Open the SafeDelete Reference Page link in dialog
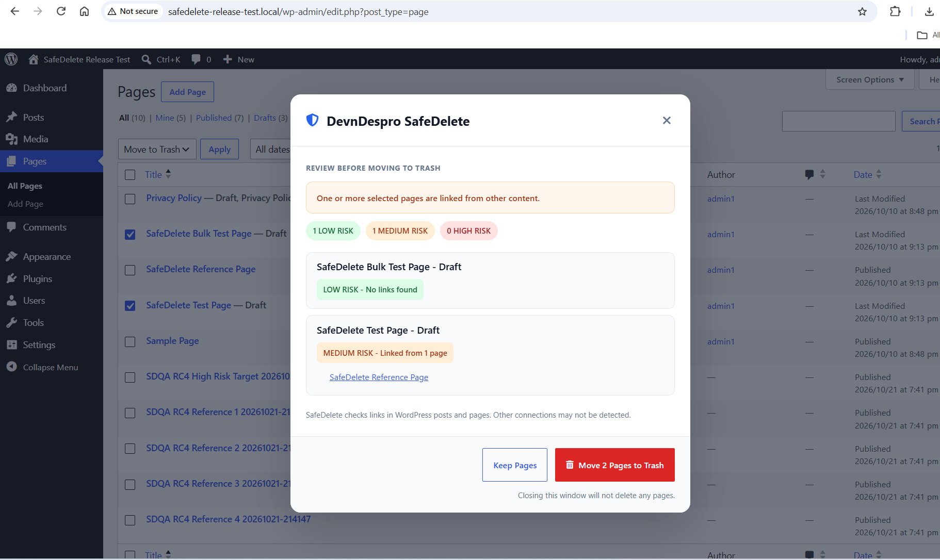 pos(379,377)
